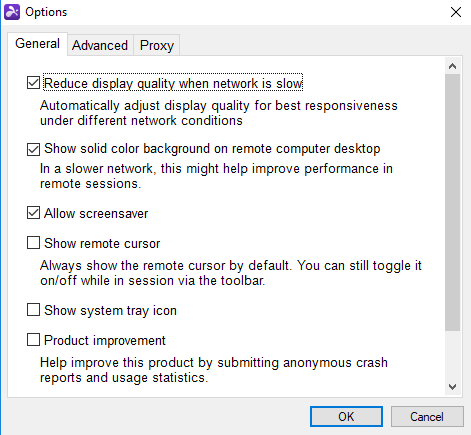Uncheck Reduce display quality when network is slow

click(33, 83)
